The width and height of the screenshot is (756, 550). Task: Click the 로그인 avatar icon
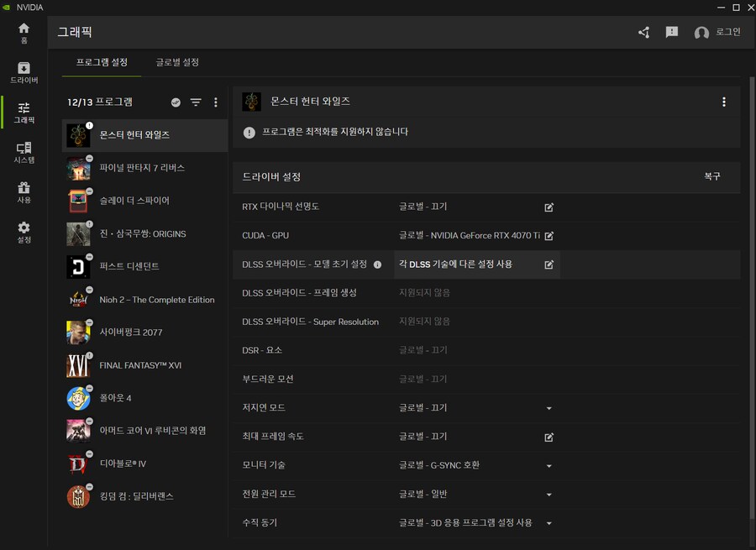click(x=701, y=32)
